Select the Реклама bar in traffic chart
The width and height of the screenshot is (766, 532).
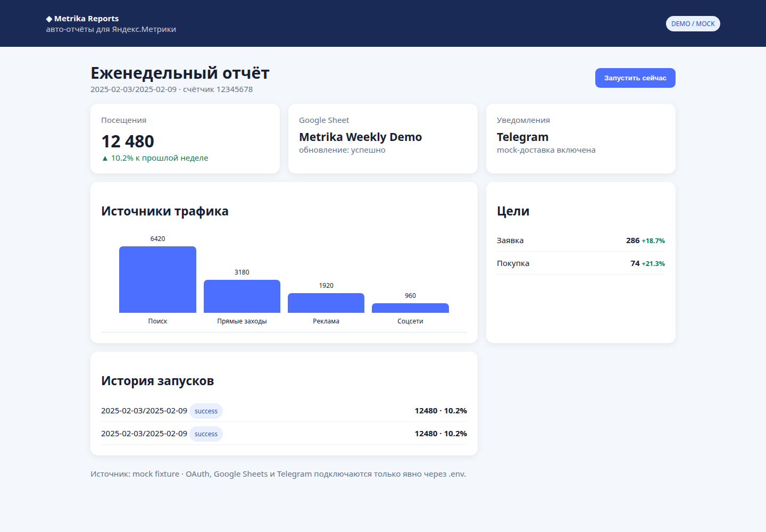click(x=326, y=303)
